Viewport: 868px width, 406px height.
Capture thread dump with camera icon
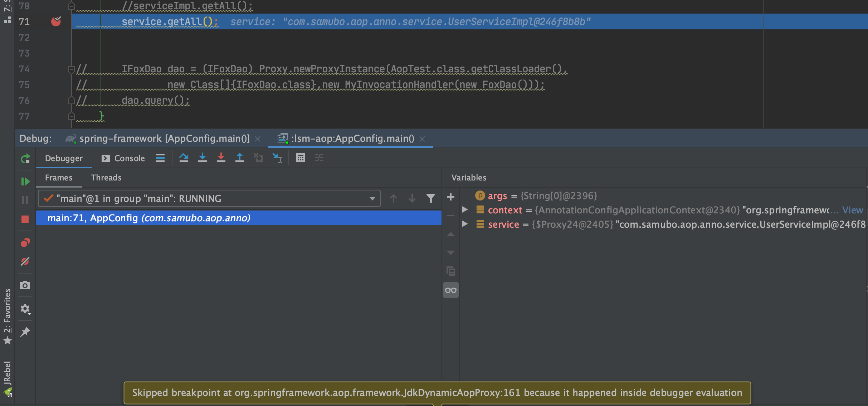pyautogui.click(x=25, y=285)
